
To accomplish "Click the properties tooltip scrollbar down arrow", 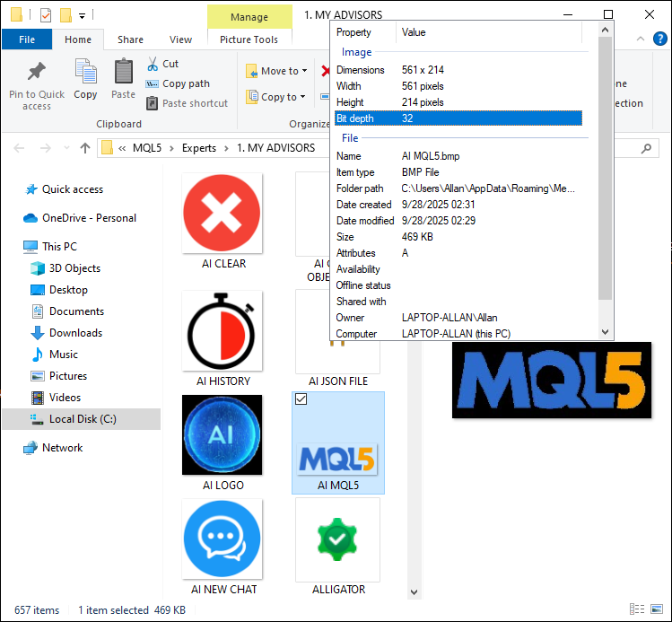I will 605,330.
